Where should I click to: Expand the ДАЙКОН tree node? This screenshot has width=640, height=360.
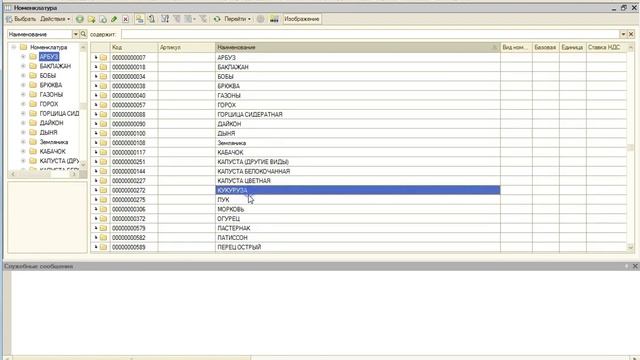(x=23, y=123)
